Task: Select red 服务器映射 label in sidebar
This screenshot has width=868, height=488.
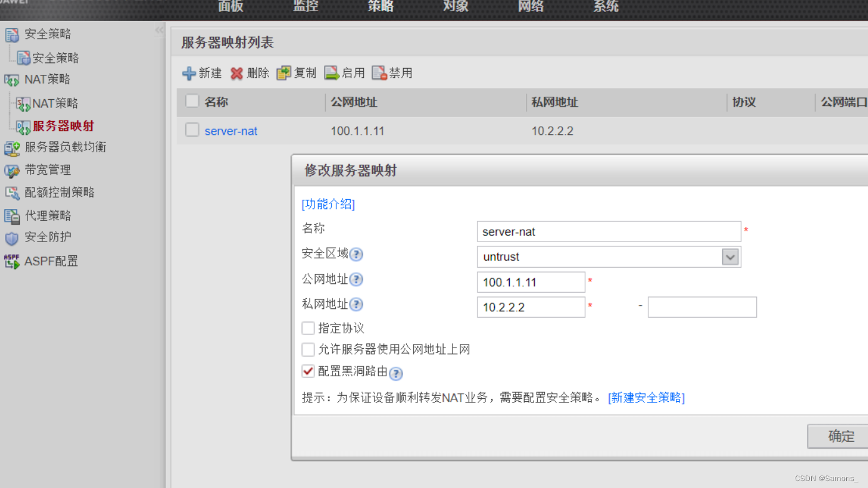Action: [63, 126]
